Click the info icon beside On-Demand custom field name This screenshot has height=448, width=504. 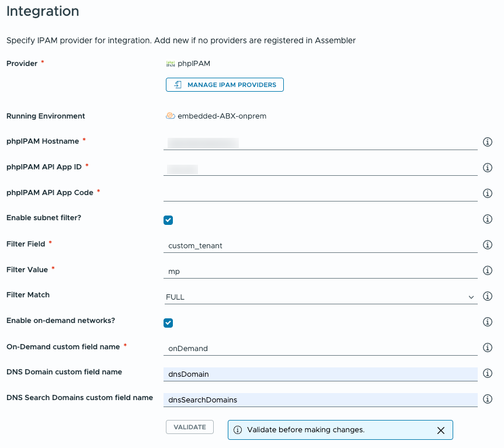pyautogui.click(x=488, y=348)
